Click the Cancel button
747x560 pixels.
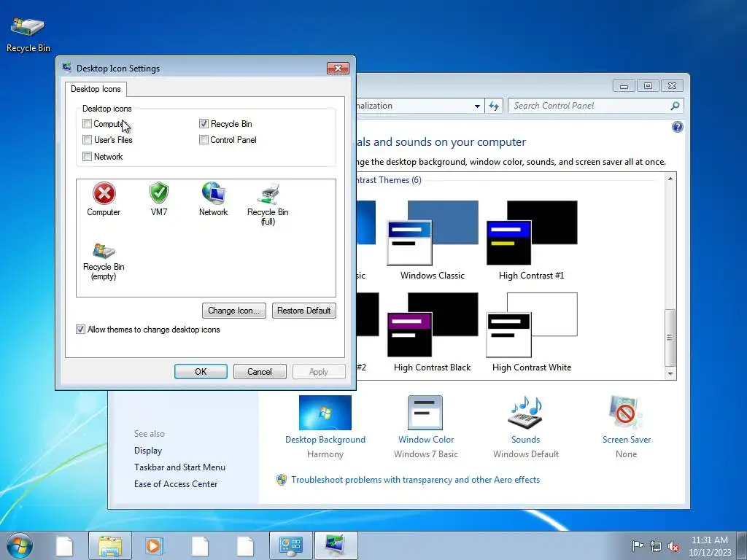tap(260, 372)
